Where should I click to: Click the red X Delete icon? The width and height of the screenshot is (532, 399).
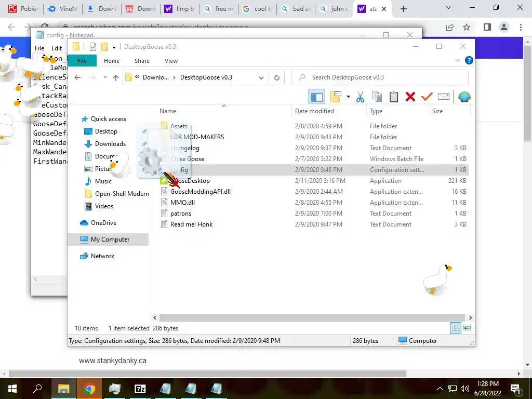click(x=410, y=97)
